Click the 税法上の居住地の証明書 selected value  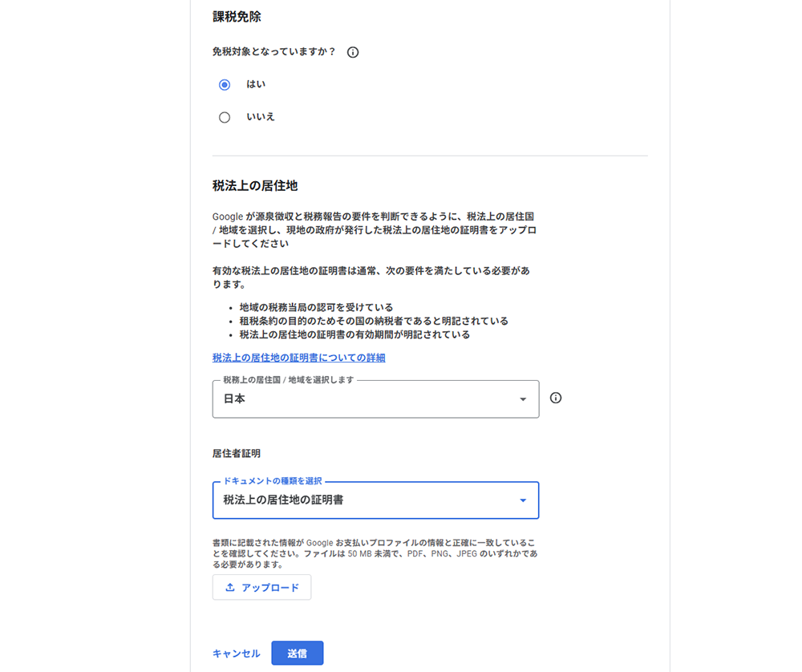pyautogui.click(x=283, y=500)
